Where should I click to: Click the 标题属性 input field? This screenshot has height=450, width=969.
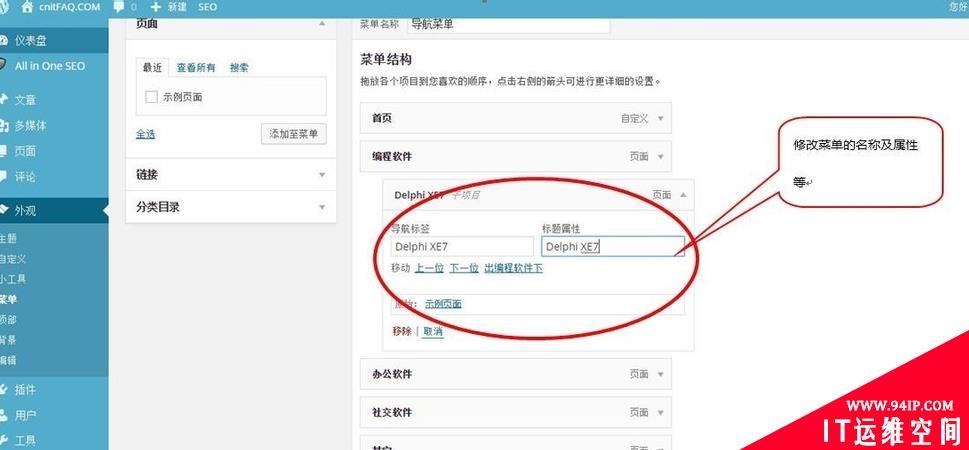pos(613,247)
